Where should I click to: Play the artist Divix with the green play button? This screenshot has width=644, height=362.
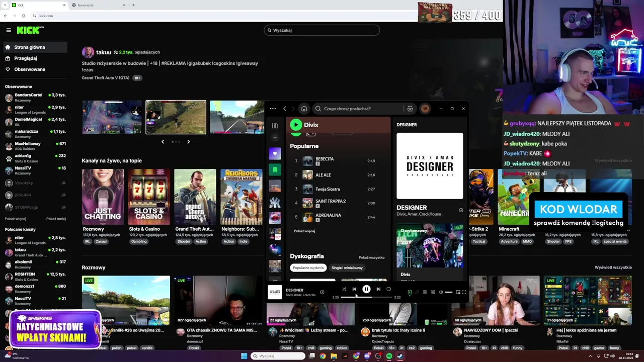(x=296, y=125)
